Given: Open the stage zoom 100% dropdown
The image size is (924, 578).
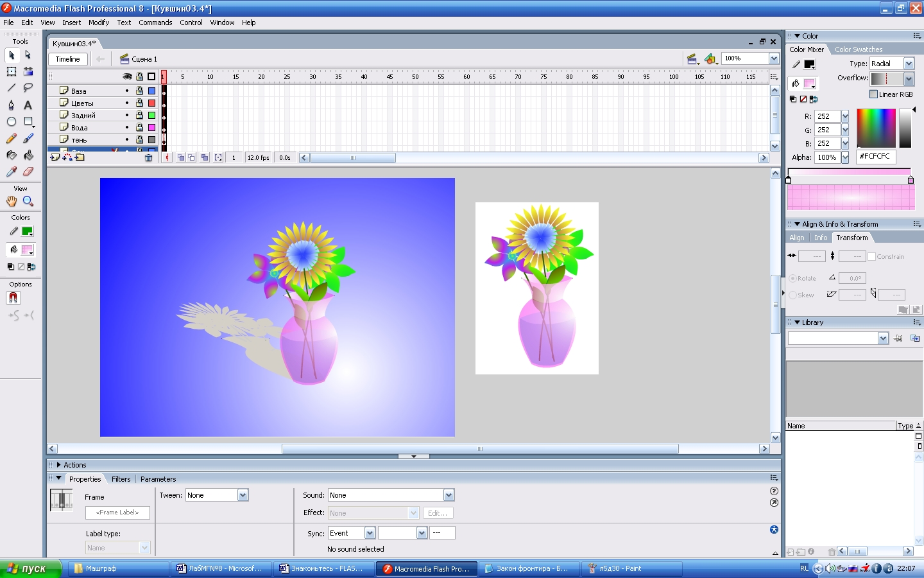Looking at the screenshot, I should (x=774, y=58).
